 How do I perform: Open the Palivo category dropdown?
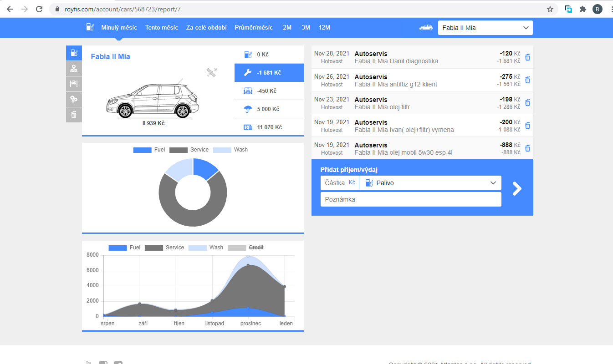coord(430,183)
